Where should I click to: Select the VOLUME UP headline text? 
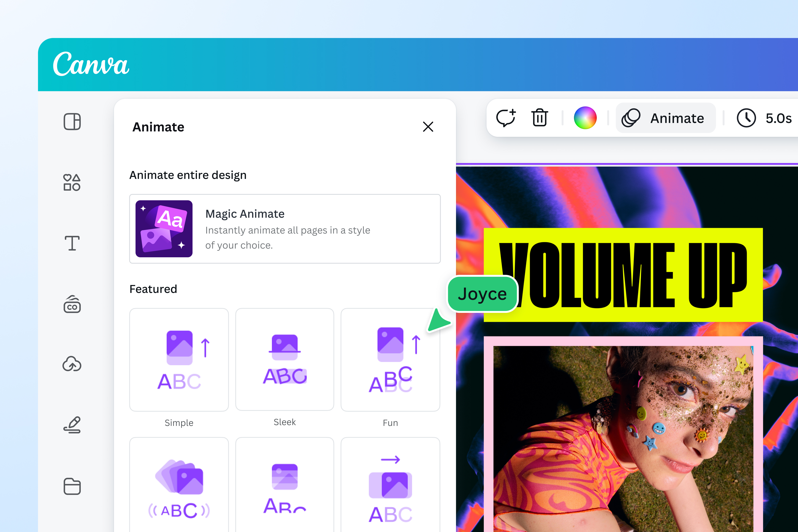click(x=623, y=275)
